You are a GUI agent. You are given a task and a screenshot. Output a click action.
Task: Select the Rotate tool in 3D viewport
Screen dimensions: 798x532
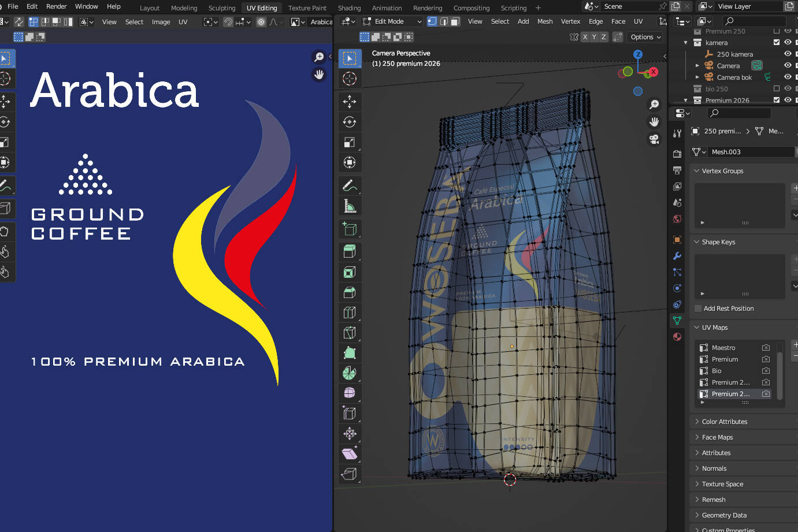[x=350, y=122]
